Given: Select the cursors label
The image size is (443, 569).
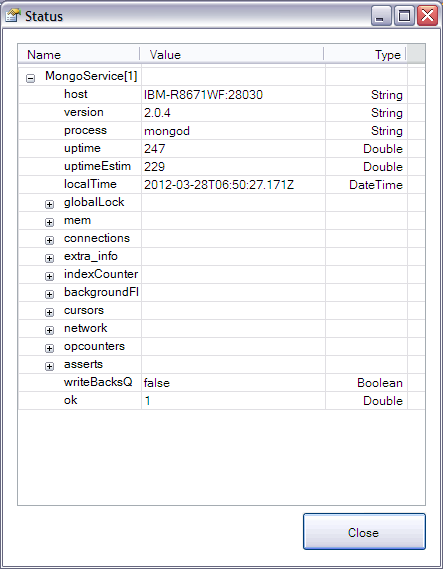Looking at the screenshot, I should (84, 310).
